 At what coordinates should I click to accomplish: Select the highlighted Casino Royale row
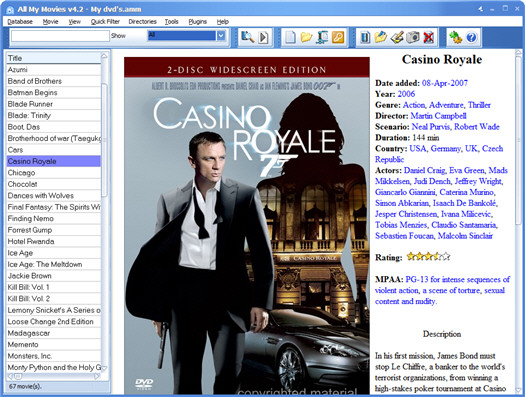(x=54, y=161)
